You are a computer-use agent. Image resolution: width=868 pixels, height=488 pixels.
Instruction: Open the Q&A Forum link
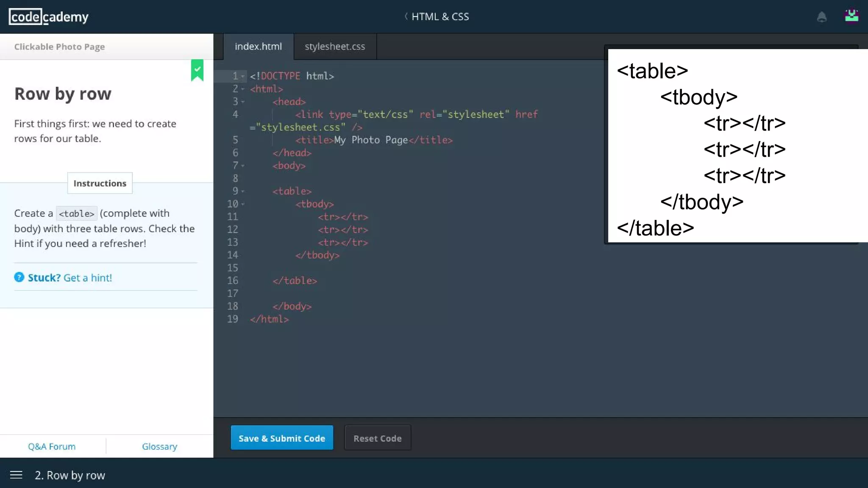52,446
